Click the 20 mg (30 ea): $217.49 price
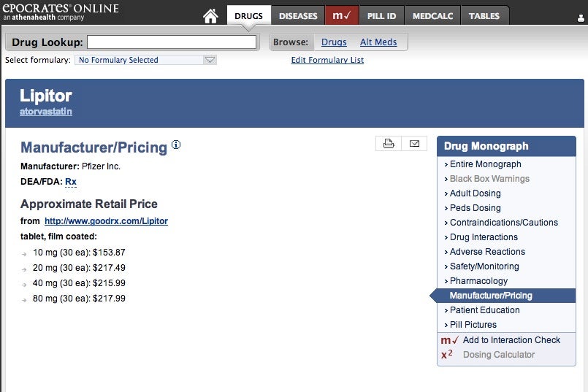The width and height of the screenshot is (588, 392). point(79,268)
